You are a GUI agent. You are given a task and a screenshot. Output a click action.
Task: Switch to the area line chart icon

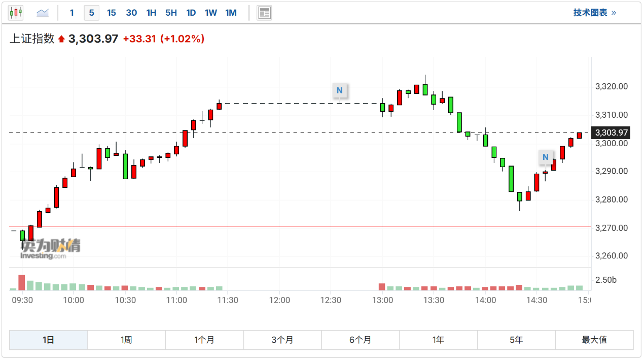coord(43,13)
